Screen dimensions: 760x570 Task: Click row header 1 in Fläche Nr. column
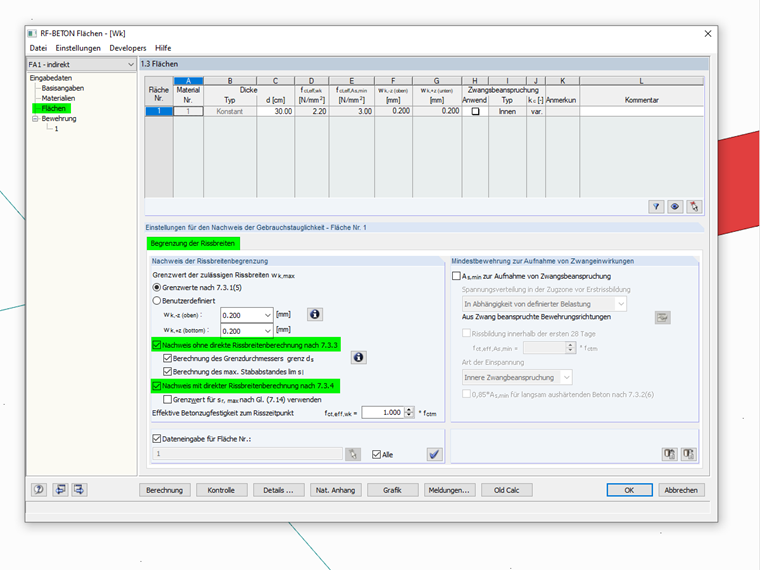click(159, 111)
